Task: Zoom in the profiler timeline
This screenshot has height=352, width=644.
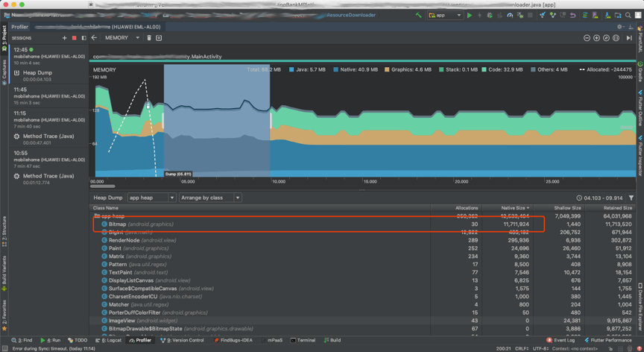Action: (596, 38)
